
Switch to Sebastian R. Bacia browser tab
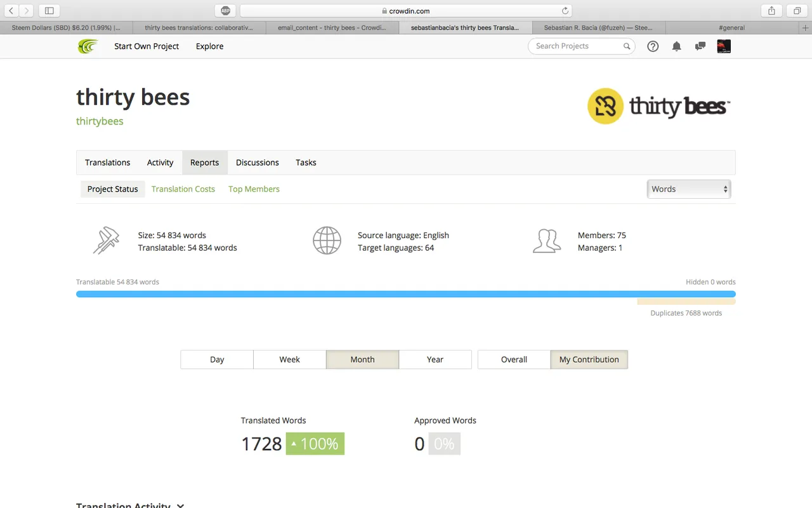[x=598, y=28]
